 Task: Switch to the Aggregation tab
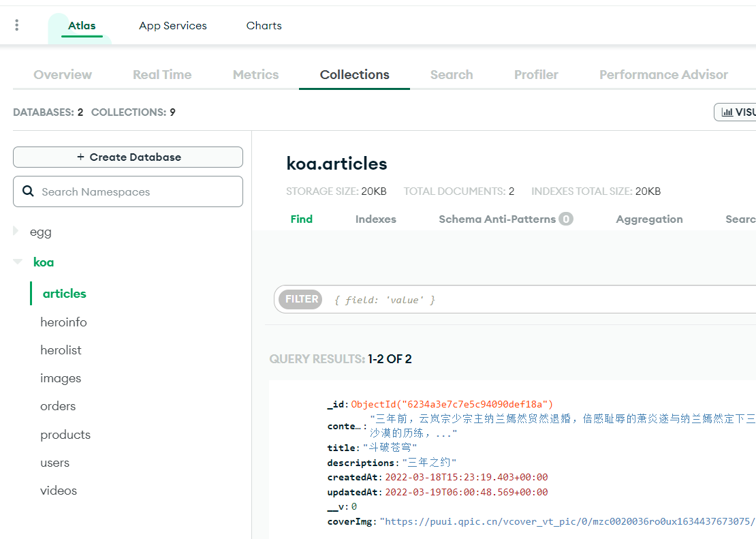tap(649, 219)
